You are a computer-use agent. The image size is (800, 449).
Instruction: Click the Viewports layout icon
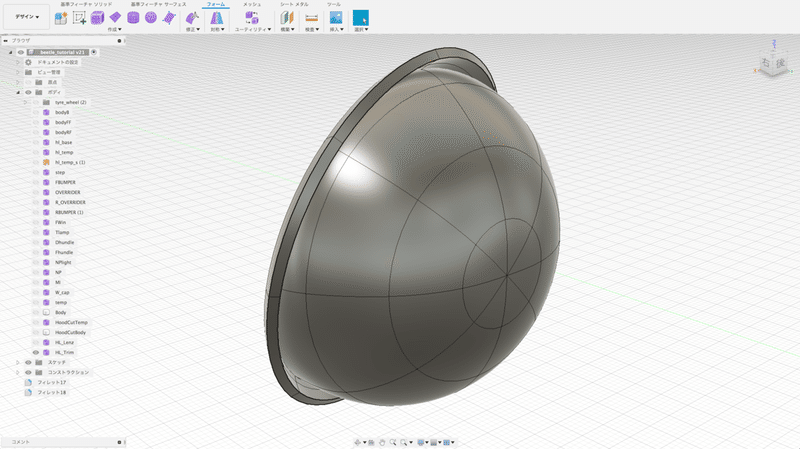coord(446,442)
